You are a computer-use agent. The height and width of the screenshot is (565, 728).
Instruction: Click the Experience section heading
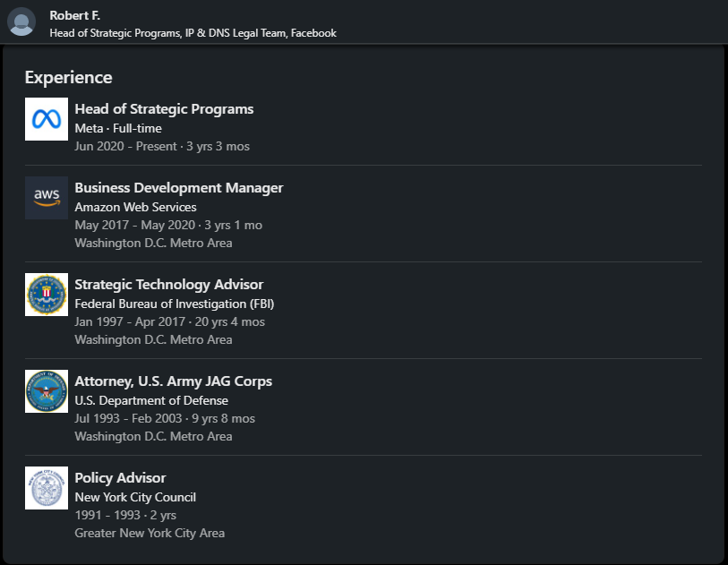click(68, 77)
